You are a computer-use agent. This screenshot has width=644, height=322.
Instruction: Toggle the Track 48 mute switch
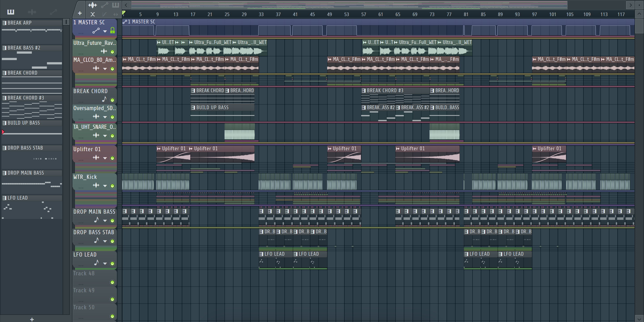coord(112,282)
